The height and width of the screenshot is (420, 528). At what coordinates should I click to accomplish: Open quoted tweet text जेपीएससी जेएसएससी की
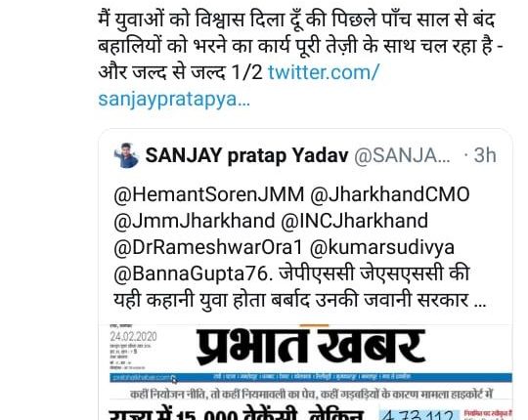[x=374, y=273]
